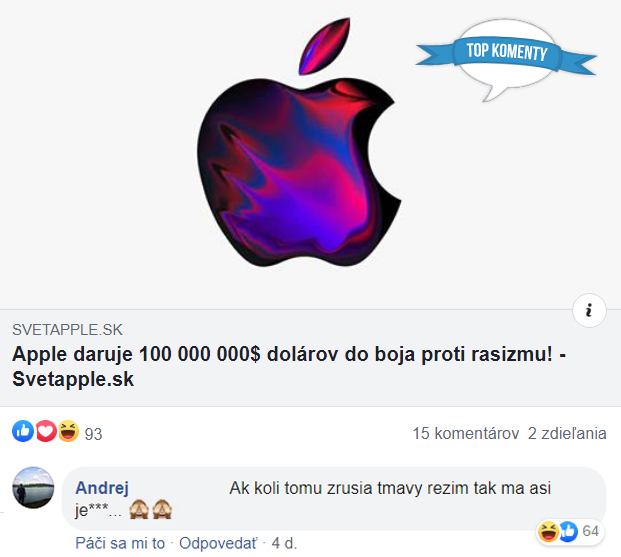
Task: Click the colorful Apple logo image
Action: (x=300, y=142)
